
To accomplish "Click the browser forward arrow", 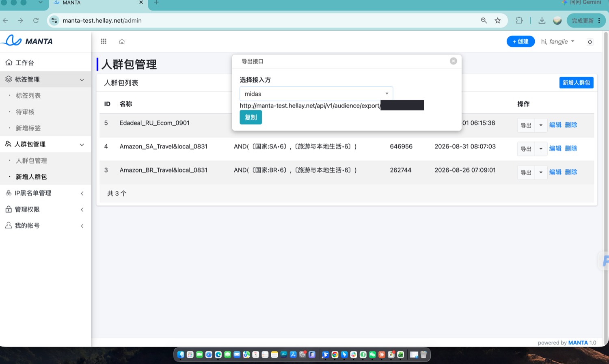I will [x=21, y=20].
